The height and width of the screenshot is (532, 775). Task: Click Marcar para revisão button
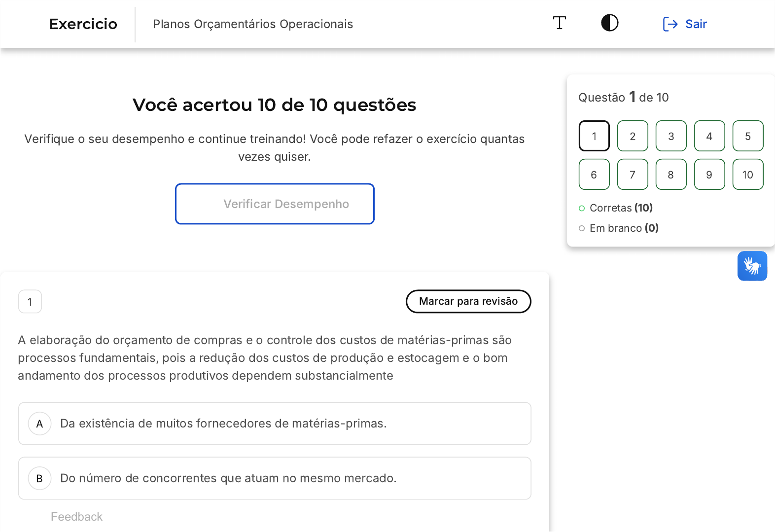[x=468, y=301]
